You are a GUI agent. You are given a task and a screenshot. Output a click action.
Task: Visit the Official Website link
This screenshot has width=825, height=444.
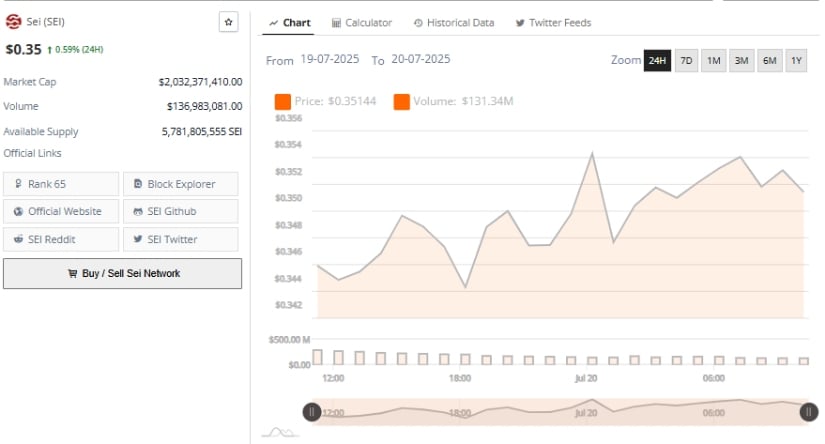point(61,211)
